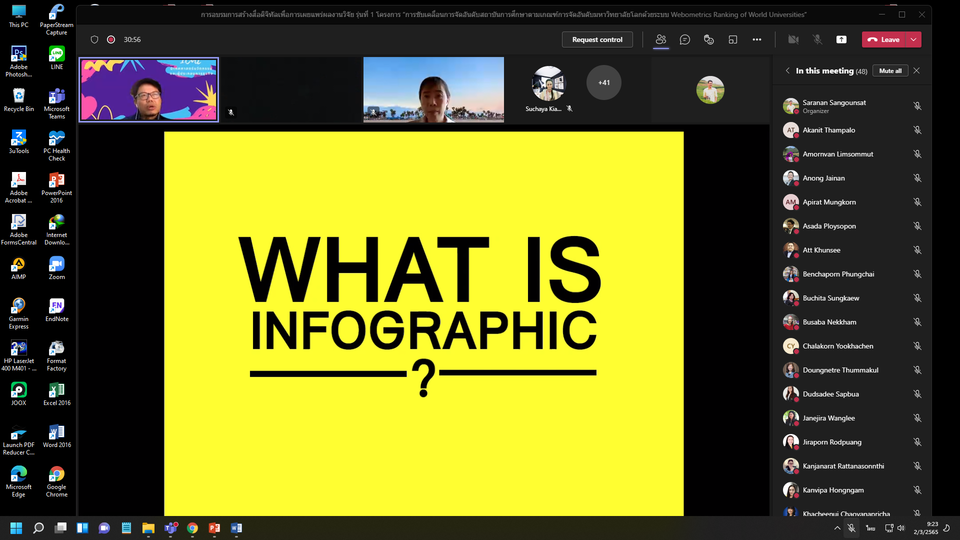This screenshot has height=540, width=960.
Task: Click Request control button
Action: tap(597, 39)
